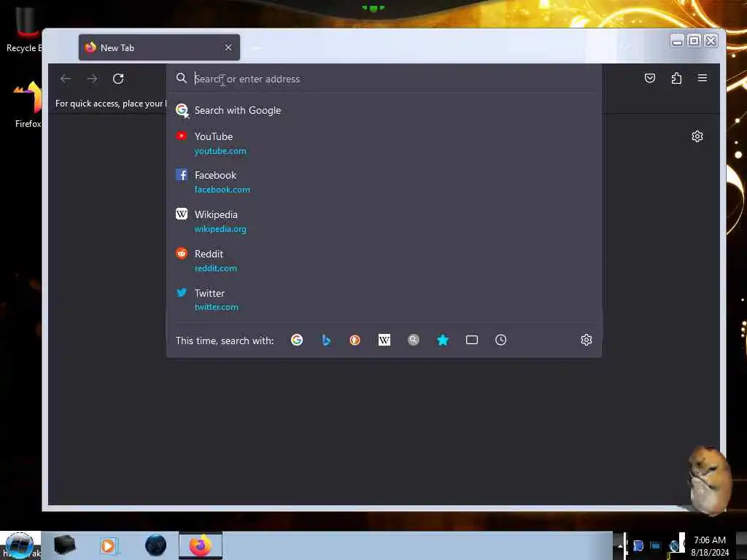Open the new tab page personalize gear

697,136
